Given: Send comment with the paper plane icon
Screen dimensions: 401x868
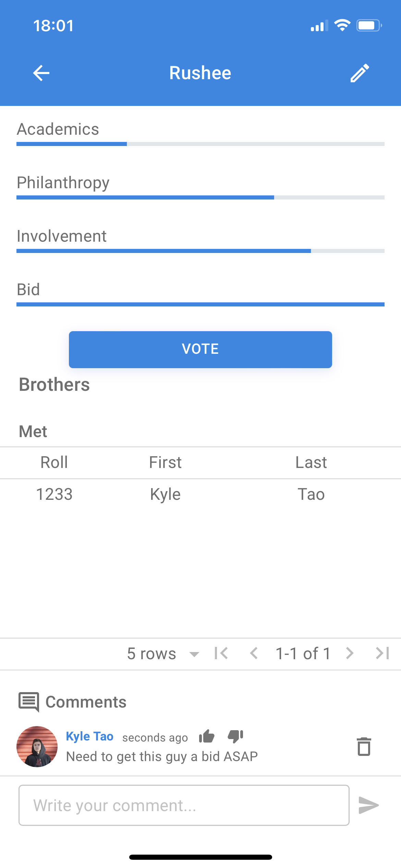Looking at the screenshot, I should (368, 805).
